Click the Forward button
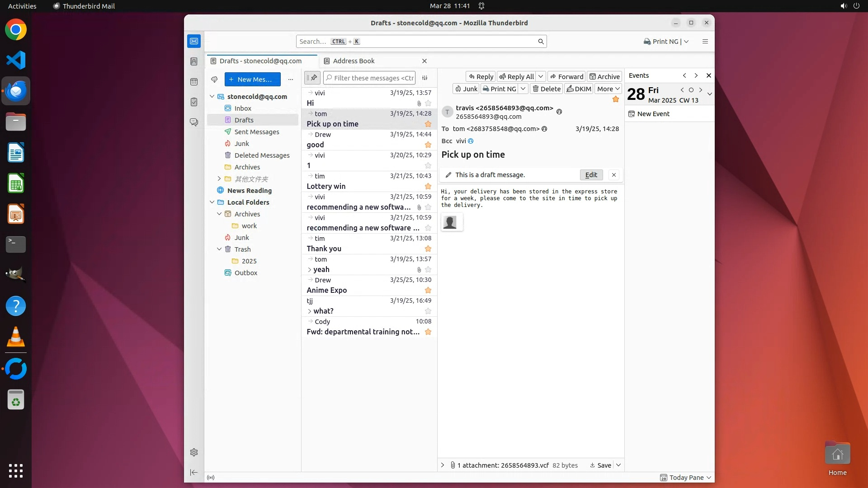The image size is (868, 488). (566, 76)
